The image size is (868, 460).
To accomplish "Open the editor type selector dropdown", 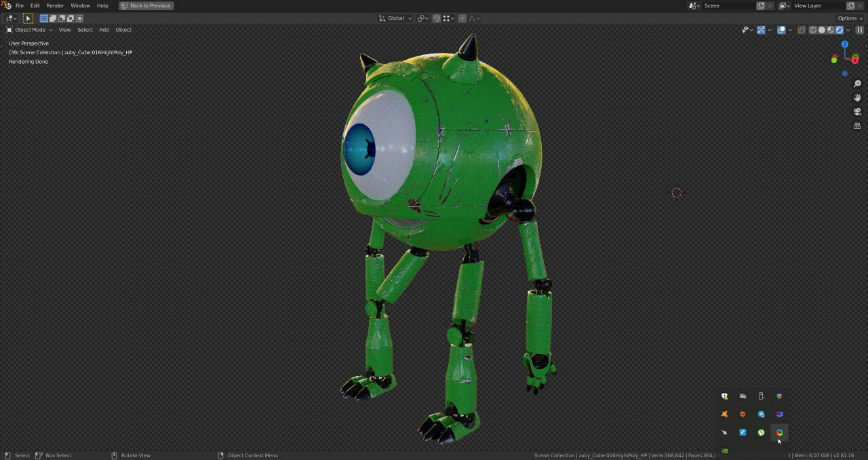I will (x=11, y=18).
